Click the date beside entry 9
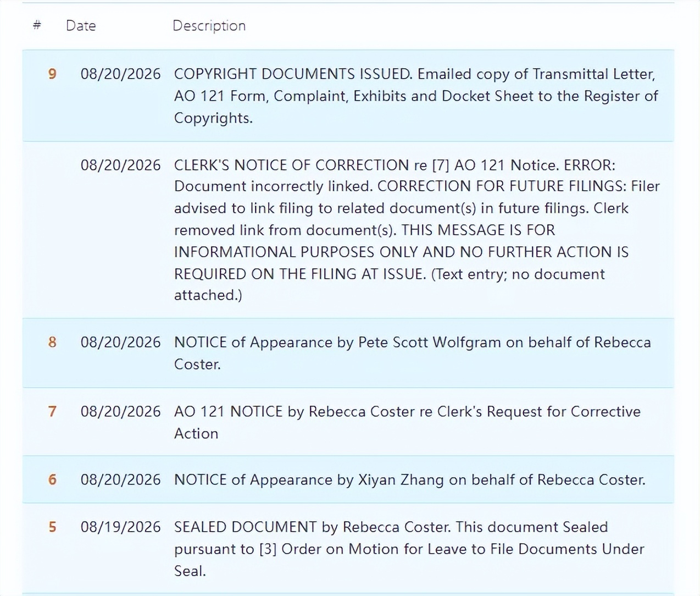Image resolution: width=700 pixels, height=596 pixels. point(121,74)
